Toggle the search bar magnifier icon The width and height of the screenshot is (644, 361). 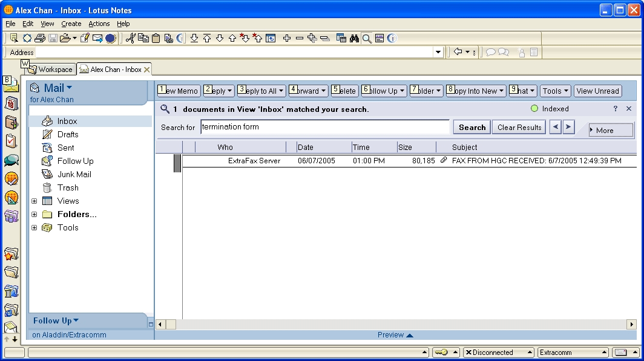click(367, 38)
